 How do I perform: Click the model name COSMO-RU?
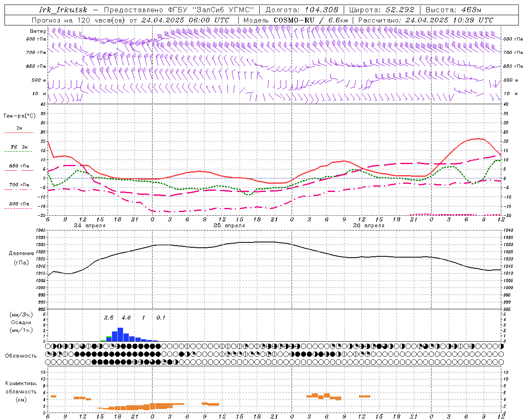coord(294,20)
